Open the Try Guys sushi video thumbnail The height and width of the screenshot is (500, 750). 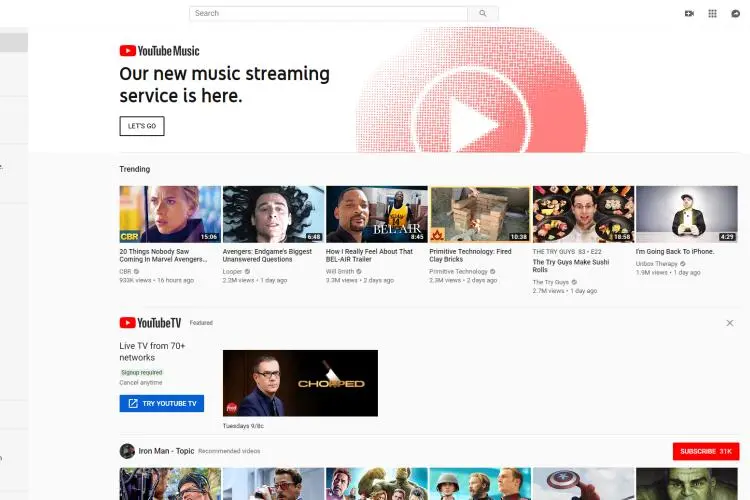tap(584, 214)
